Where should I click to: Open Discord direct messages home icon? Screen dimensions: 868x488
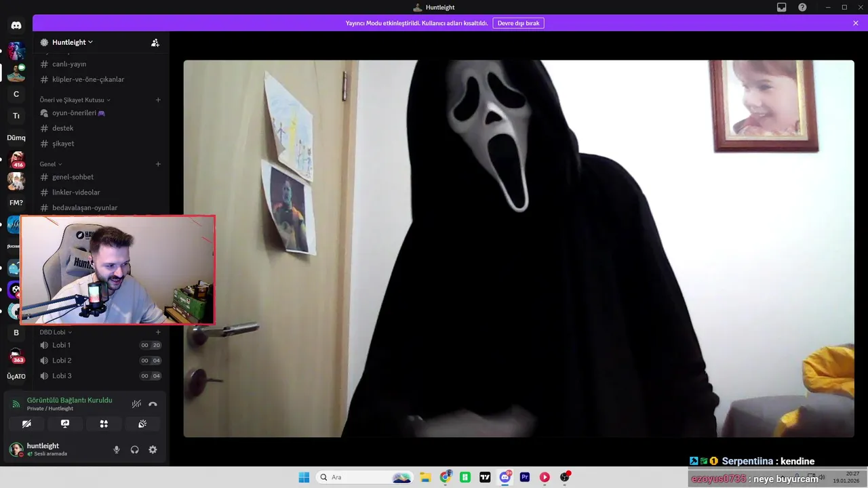[16, 25]
